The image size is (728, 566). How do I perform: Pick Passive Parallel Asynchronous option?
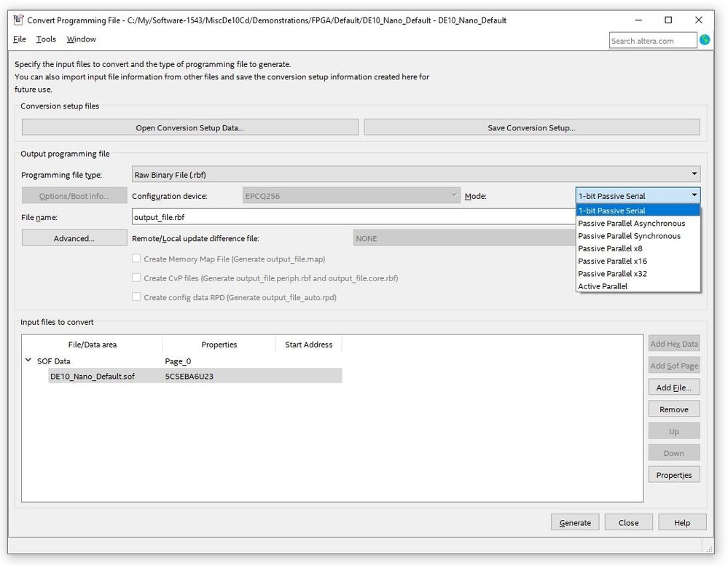[631, 223]
